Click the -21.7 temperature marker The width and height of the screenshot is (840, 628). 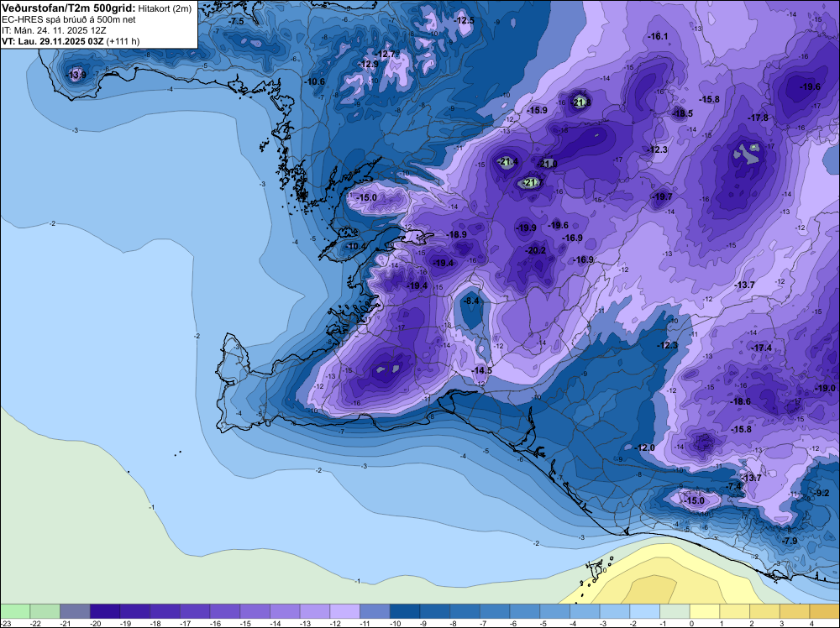pyautogui.click(x=532, y=183)
